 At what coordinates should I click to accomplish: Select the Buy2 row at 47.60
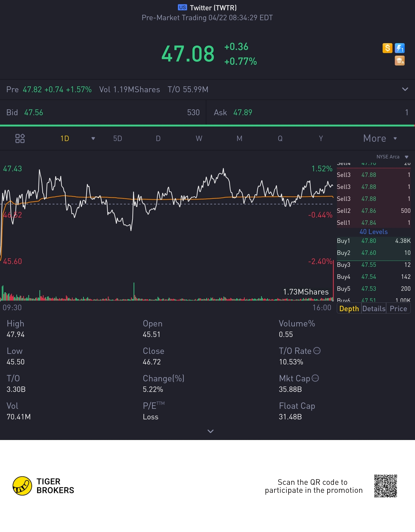(374, 253)
